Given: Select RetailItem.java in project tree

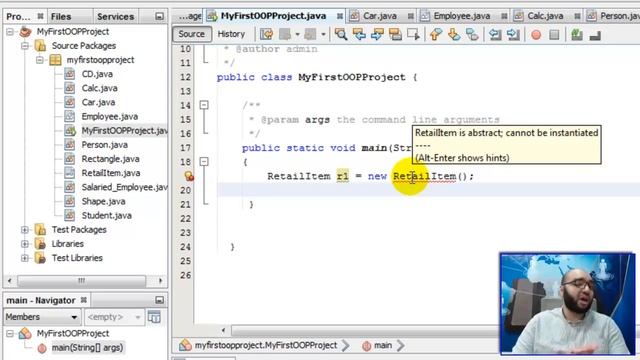Looking at the screenshot, I should click(x=111, y=173).
